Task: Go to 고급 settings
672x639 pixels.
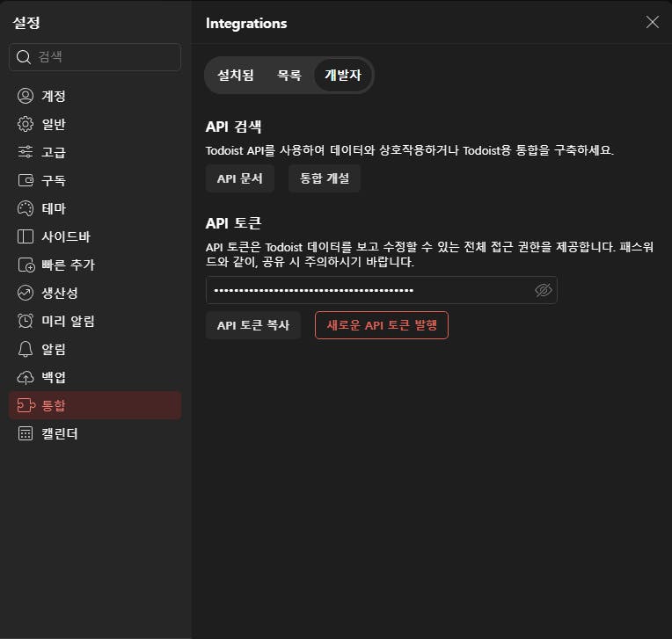Action: coord(95,152)
